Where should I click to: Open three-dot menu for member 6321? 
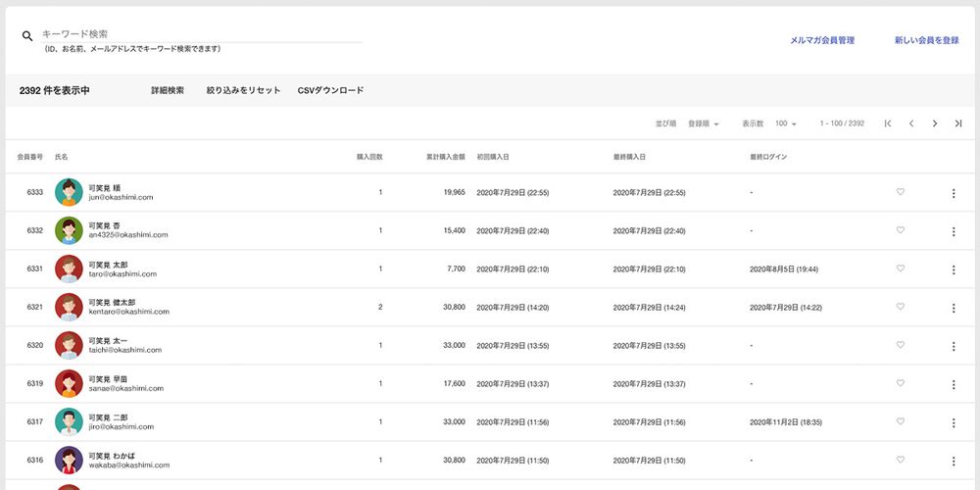[x=954, y=308]
